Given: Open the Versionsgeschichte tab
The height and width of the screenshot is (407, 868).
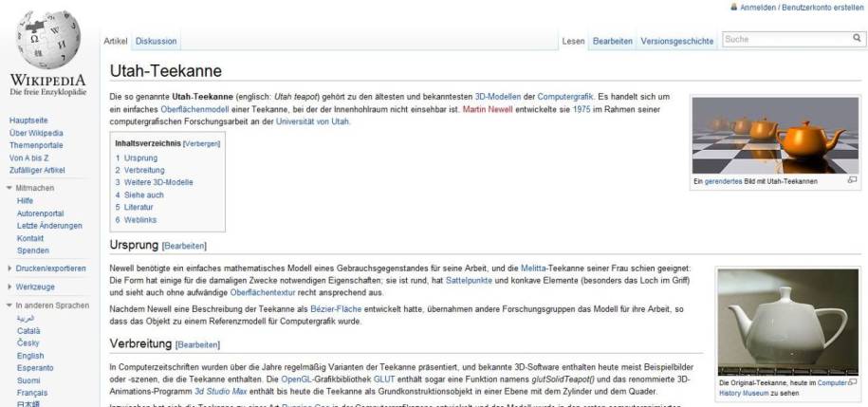Looking at the screenshot, I should click(x=677, y=41).
